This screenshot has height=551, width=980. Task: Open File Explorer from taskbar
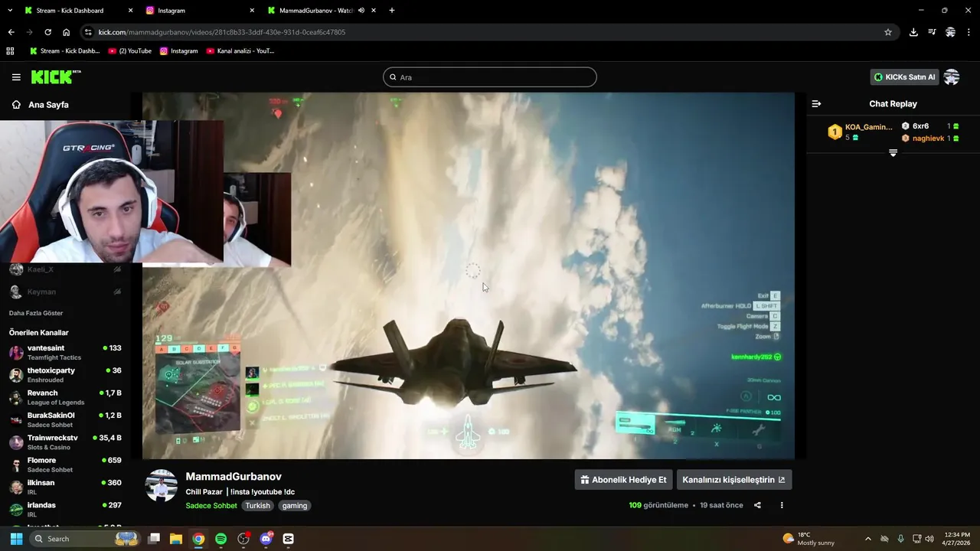[x=176, y=539]
